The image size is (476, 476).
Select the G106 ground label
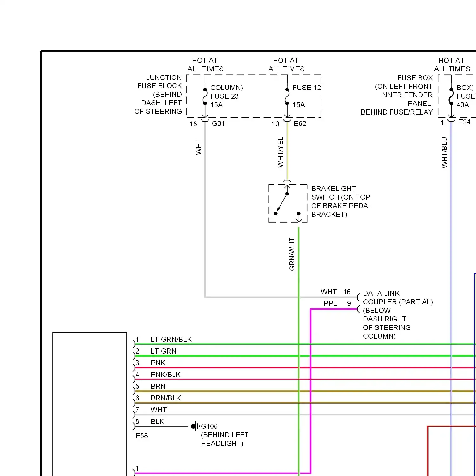[209, 426]
